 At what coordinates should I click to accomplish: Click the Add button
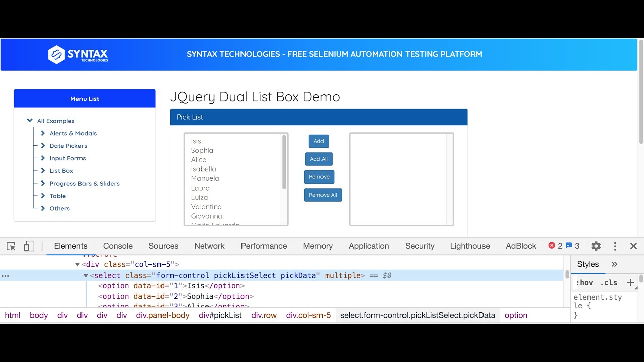pyautogui.click(x=319, y=141)
